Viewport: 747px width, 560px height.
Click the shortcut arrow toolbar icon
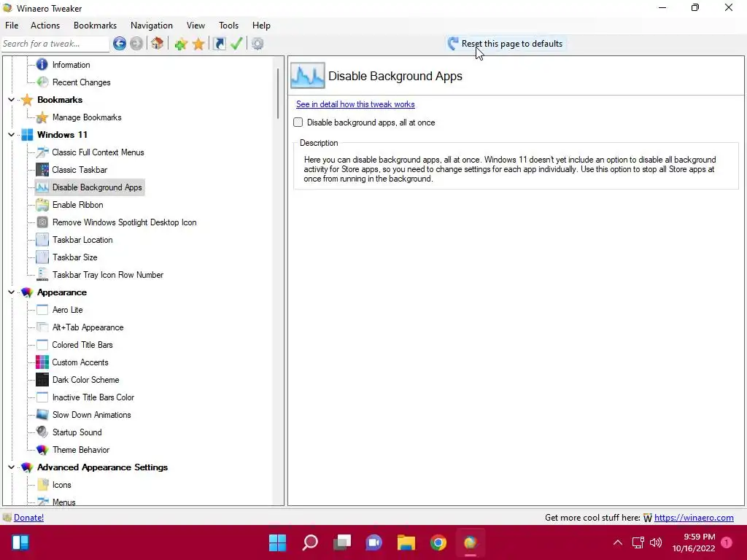click(219, 44)
